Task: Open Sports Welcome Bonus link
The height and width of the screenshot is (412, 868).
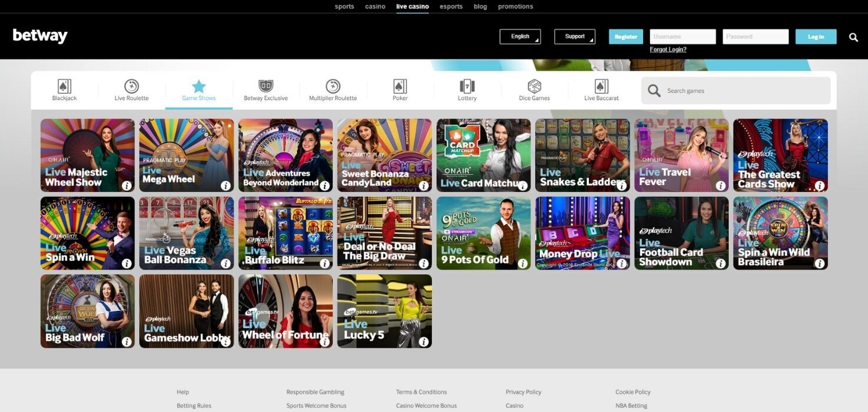Action: 316,406
